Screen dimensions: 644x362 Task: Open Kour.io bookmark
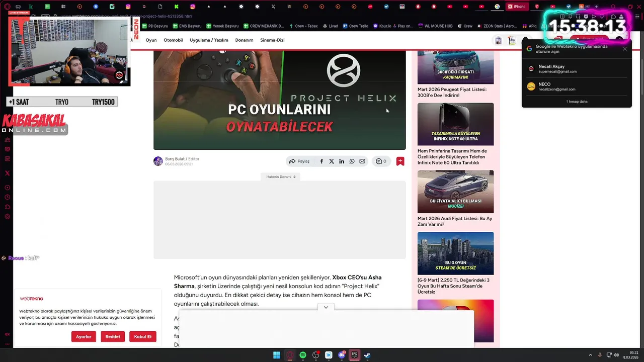pyautogui.click(x=382, y=26)
